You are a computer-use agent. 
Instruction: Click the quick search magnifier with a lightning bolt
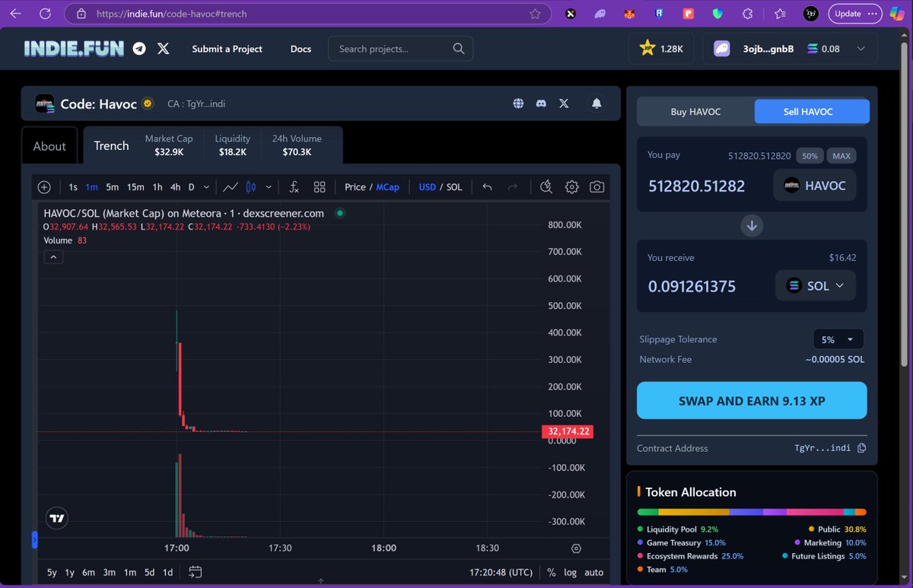tap(546, 187)
